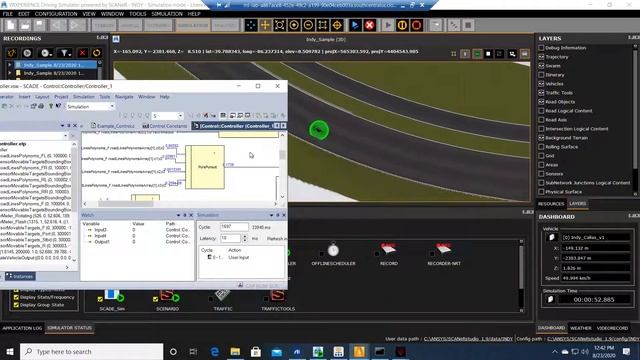This screenshot has width=640, height=360.
Task: Click the zoom in circle icon
Action: (x=294, y=25)
